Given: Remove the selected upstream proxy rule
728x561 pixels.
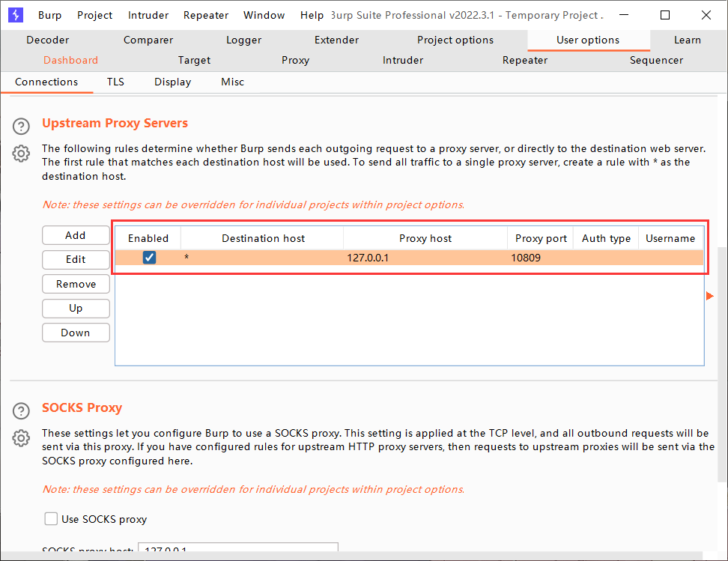Looking at the screenshot, I should [x=76, y=284].
